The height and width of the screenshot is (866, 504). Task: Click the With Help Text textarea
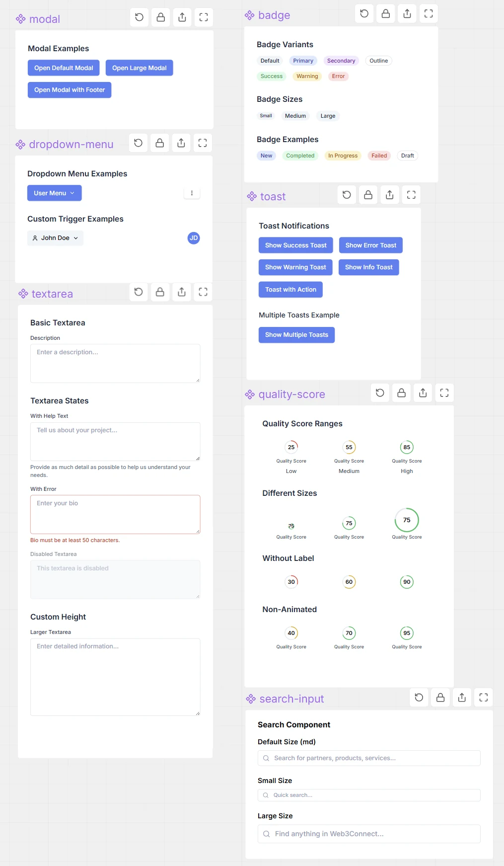click(115, 442)
